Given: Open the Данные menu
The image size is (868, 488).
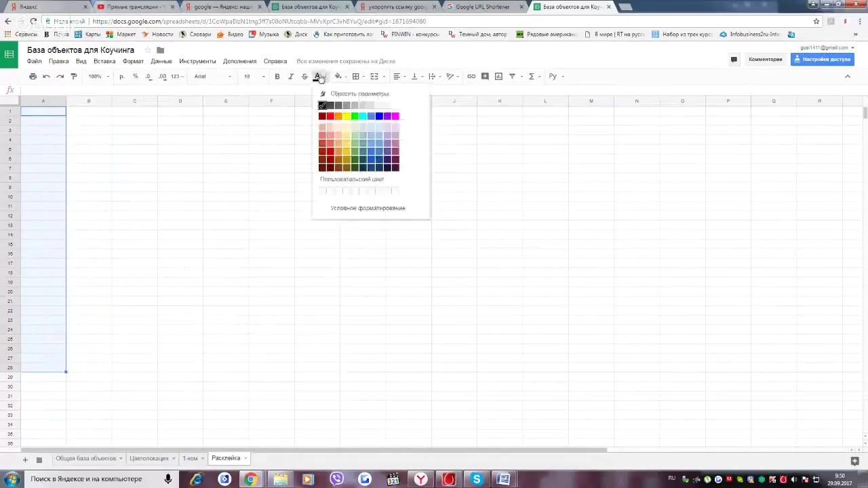Looking at the screenshot, I should [x=161, y=61].
